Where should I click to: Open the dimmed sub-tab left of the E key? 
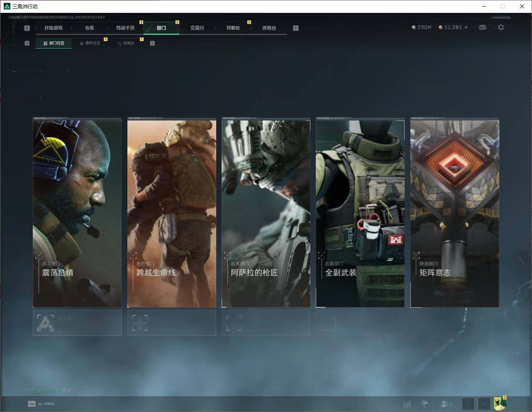126,43
